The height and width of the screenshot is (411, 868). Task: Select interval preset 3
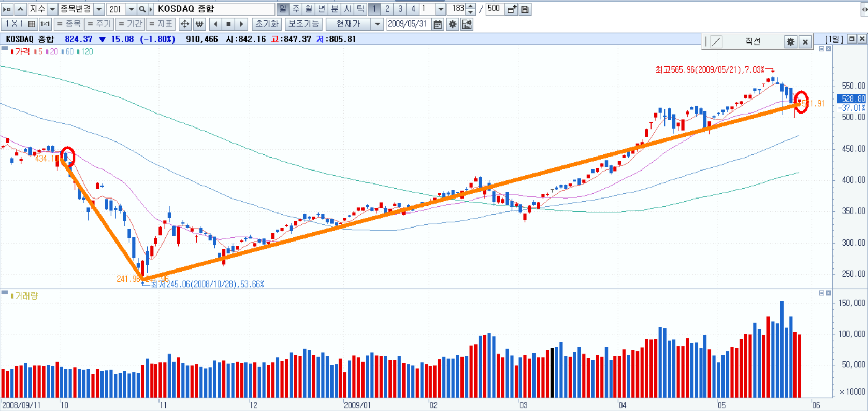[400, 9]
